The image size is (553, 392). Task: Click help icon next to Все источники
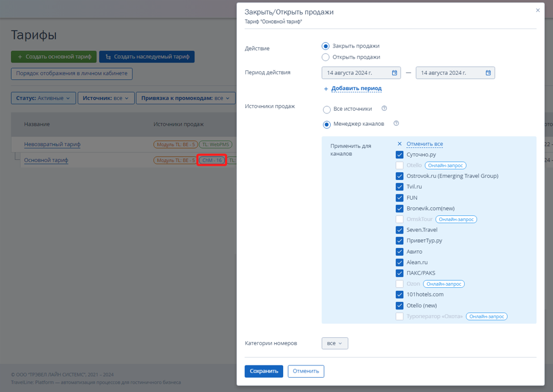coord(385,109)
